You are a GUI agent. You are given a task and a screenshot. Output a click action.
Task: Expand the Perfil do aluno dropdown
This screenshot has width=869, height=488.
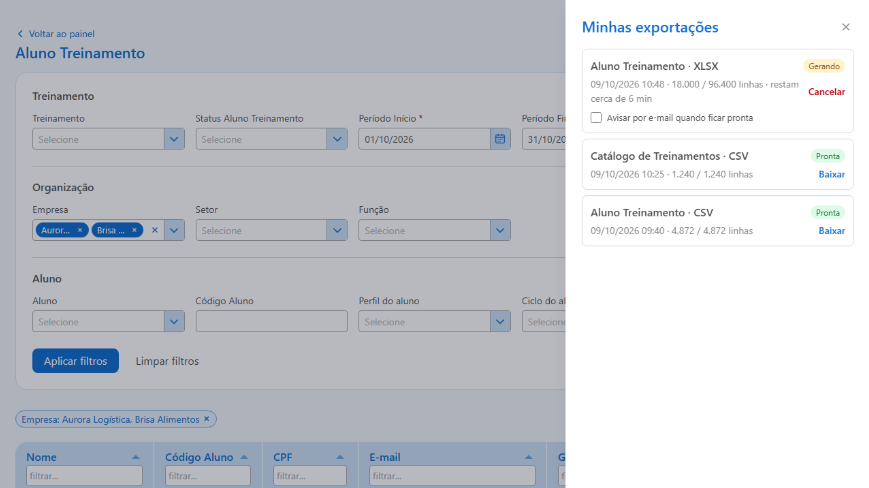(500, 321)
